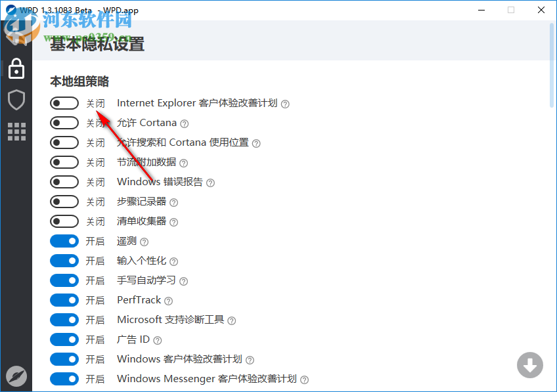
Task: Disable the 输入个性化 toggle
Action: pos(64,261)
